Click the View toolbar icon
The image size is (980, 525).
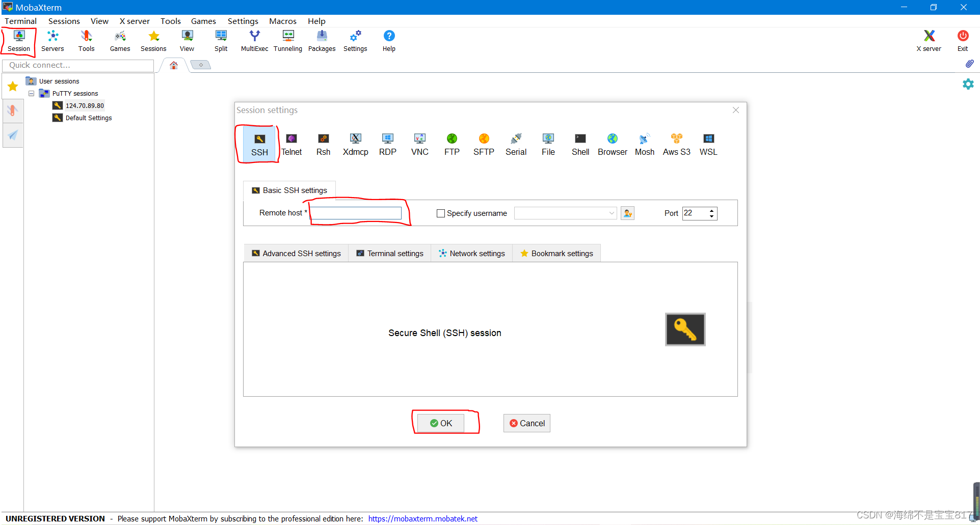pos(187,41)
